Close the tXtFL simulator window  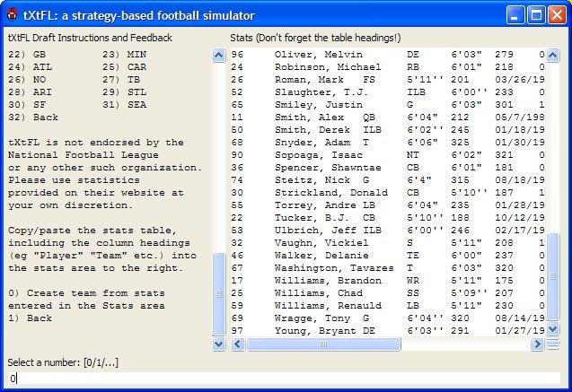tap(557, 15)
